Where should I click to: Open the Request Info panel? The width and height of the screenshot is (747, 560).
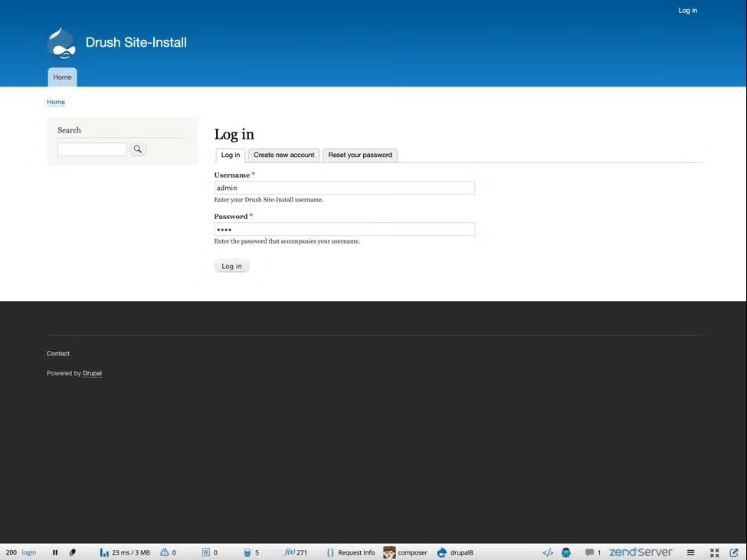click(351, 552)
